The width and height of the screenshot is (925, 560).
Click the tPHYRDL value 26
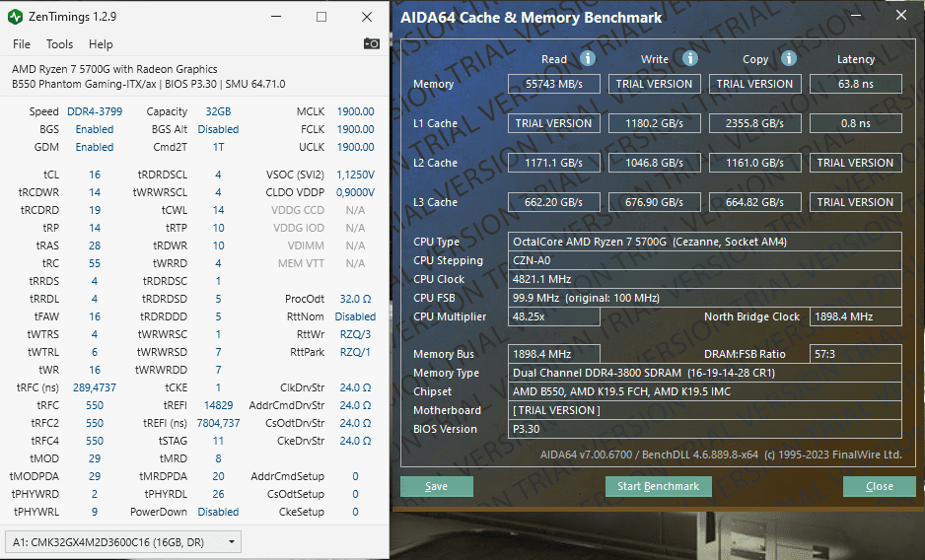click(218, 494)
